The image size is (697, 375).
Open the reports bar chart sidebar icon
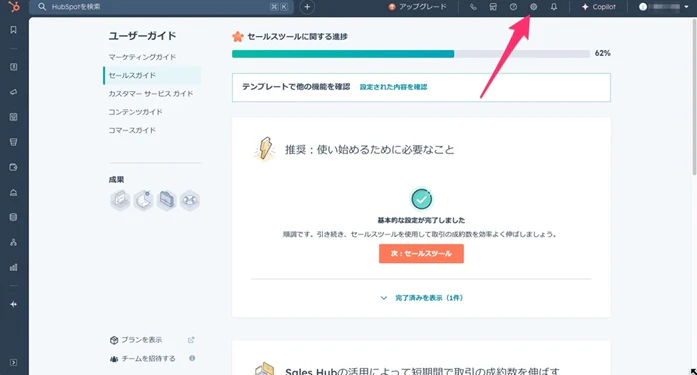tap(13, 267)
